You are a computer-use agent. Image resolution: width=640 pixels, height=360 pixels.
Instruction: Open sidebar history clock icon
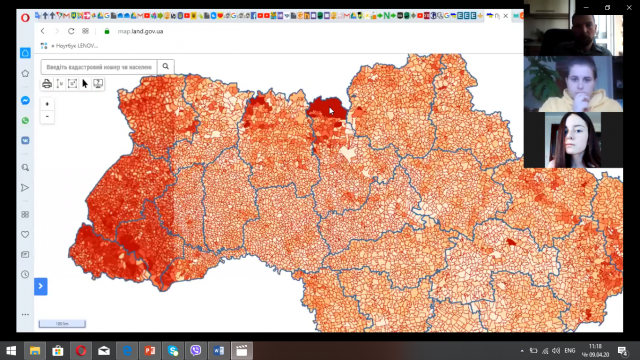point(25,274)
